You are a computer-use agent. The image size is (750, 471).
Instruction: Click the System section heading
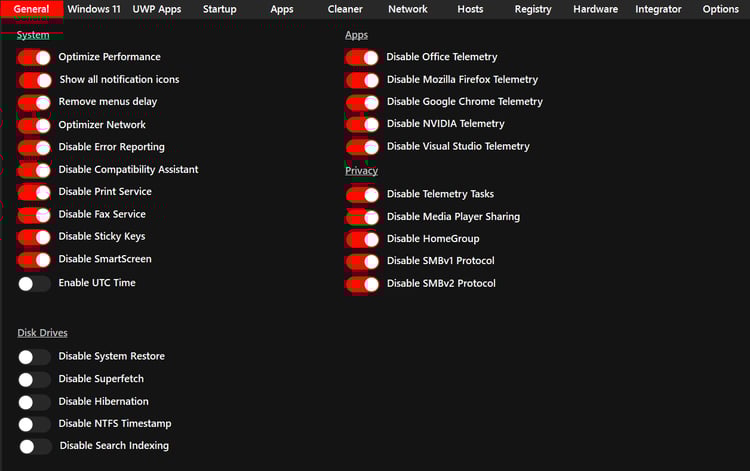click(x=33, y=35)
